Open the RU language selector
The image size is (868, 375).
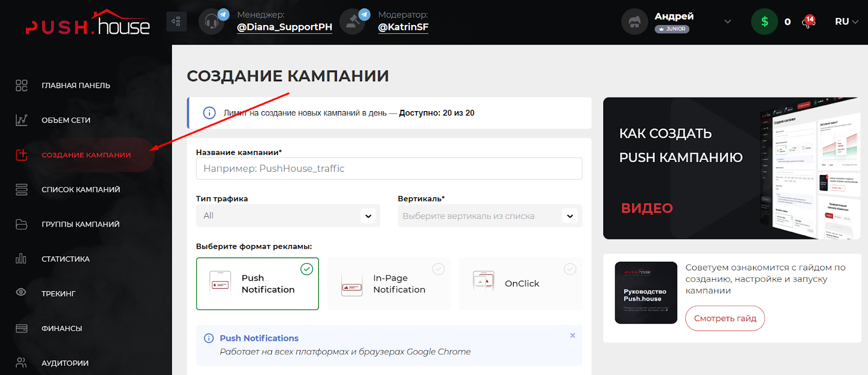(846, 22)
